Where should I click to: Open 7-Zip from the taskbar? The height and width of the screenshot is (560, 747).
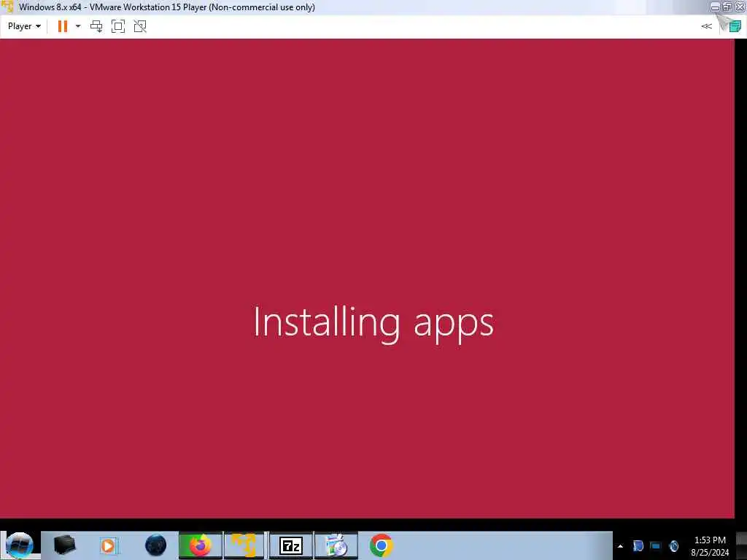[290, 545]
